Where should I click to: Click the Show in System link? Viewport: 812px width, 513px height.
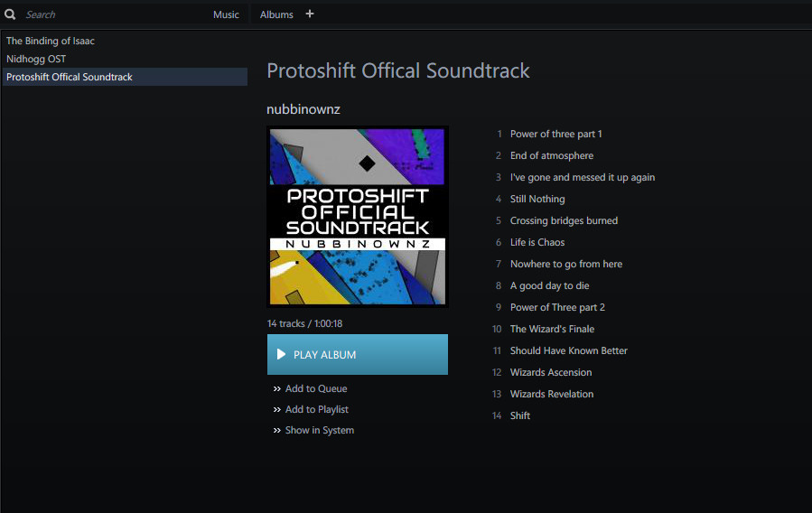pyautogui.click(x=320, y=431)
